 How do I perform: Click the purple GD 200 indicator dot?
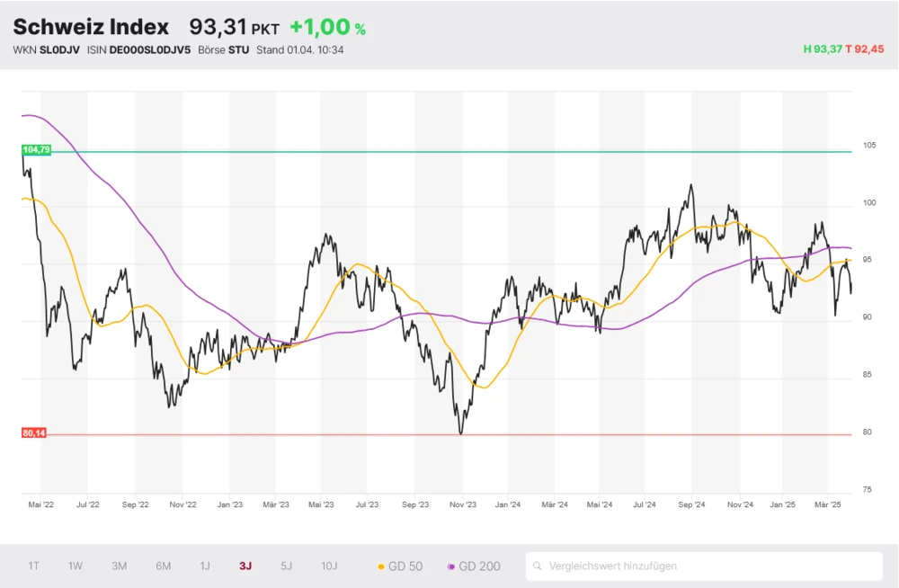pos(452,566)
